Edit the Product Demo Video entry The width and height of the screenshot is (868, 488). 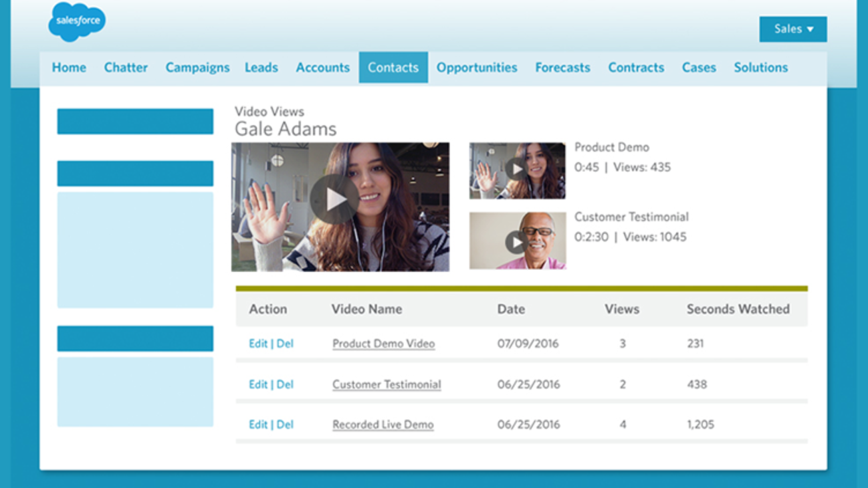pos(257,343)
